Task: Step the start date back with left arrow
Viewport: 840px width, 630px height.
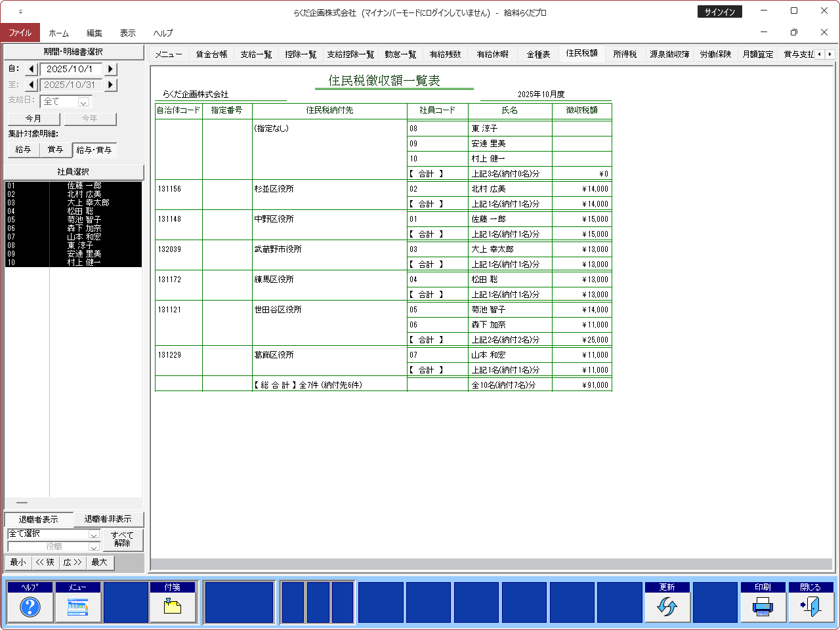Action: (31, 69)
